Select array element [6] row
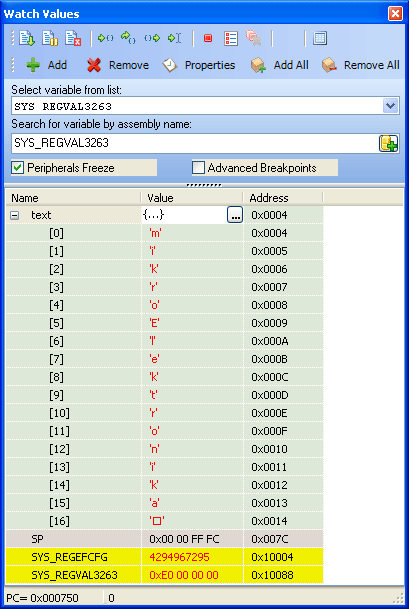Screen dimensions: 409x609 [164, 341]
